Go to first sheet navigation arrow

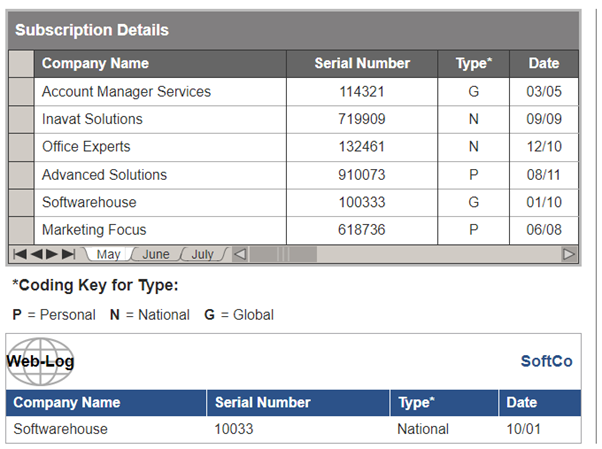click(x=19, y=254)
